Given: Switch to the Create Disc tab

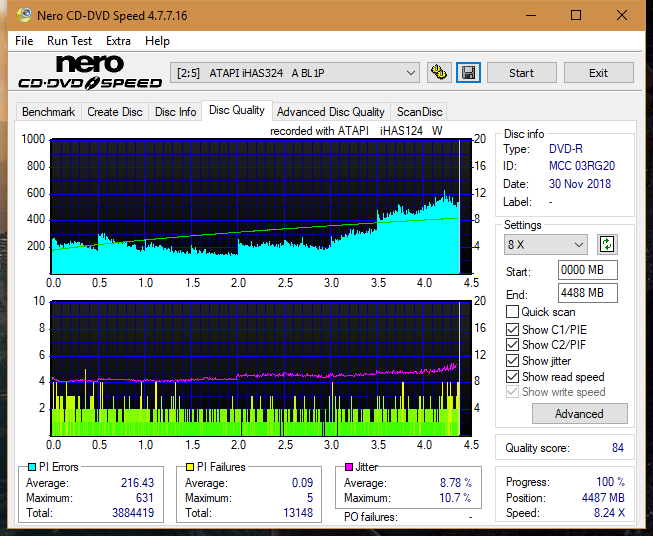Looking at the screenshot, I should point(115,112).
